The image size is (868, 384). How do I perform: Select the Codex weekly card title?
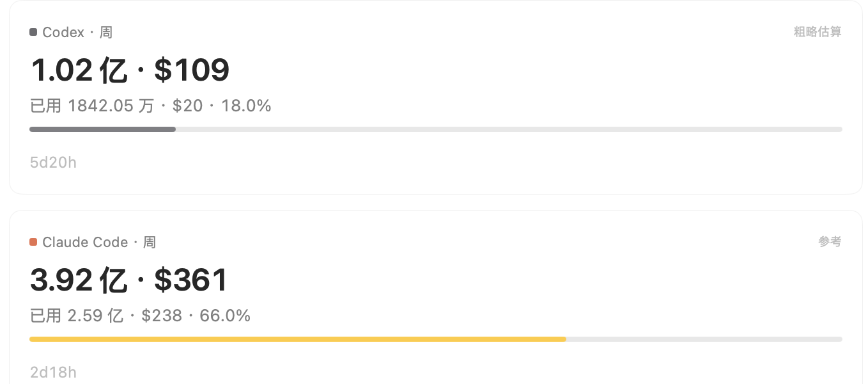point(77,32)
